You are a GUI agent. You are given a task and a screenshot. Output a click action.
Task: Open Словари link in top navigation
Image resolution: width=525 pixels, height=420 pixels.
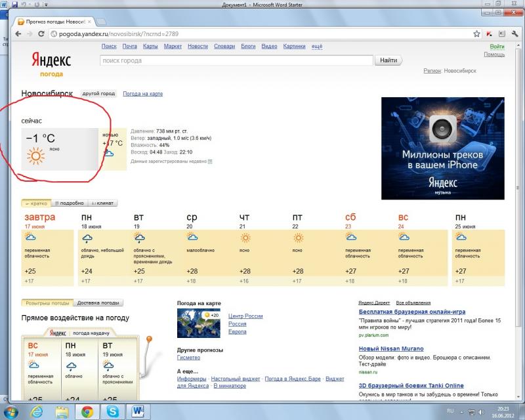224,46
